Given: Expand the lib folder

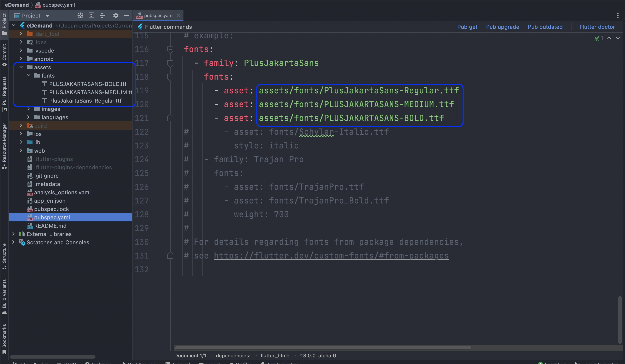Looking at the screenshot, I should [21, 142].
